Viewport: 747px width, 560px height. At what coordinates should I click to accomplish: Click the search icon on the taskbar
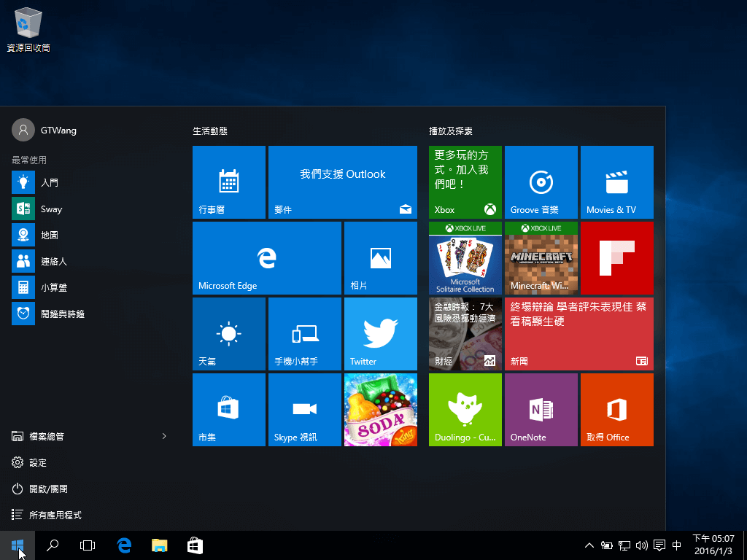pyautogui.click(x=52, y=545)
